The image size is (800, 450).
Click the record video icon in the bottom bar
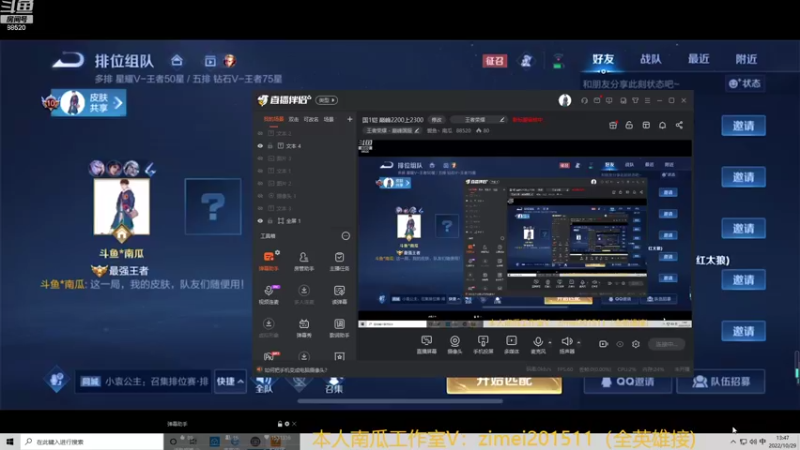(603, 344)
